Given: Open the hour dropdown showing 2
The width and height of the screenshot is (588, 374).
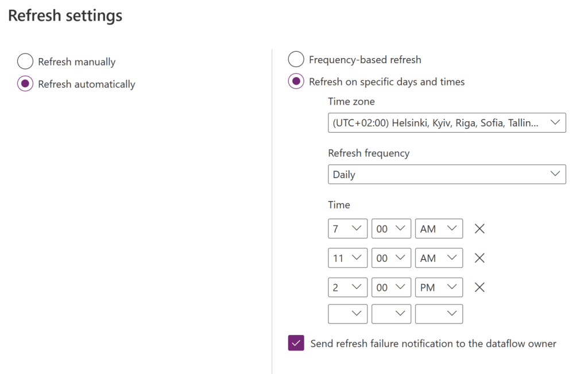Looking at the screenshot, I should [347, 287].
